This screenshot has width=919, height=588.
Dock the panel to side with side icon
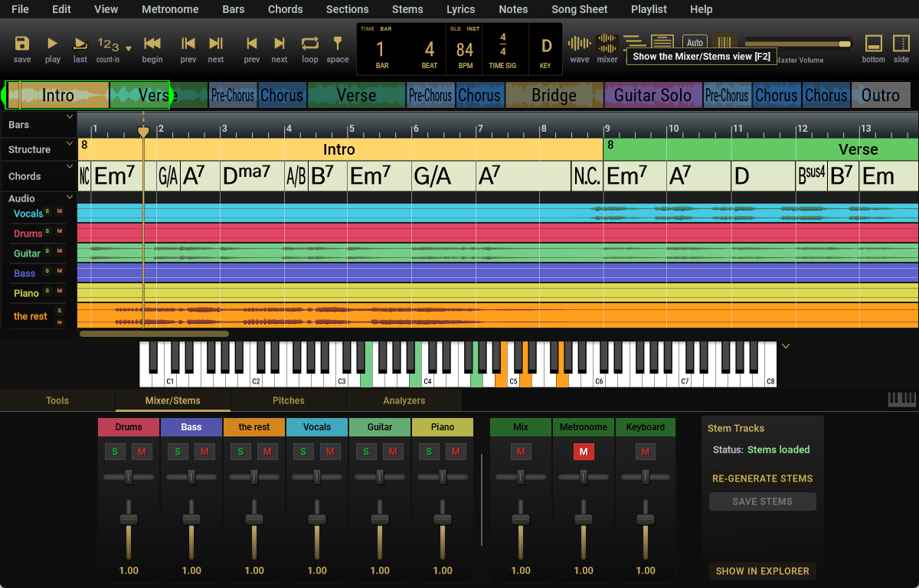(901, 44)
